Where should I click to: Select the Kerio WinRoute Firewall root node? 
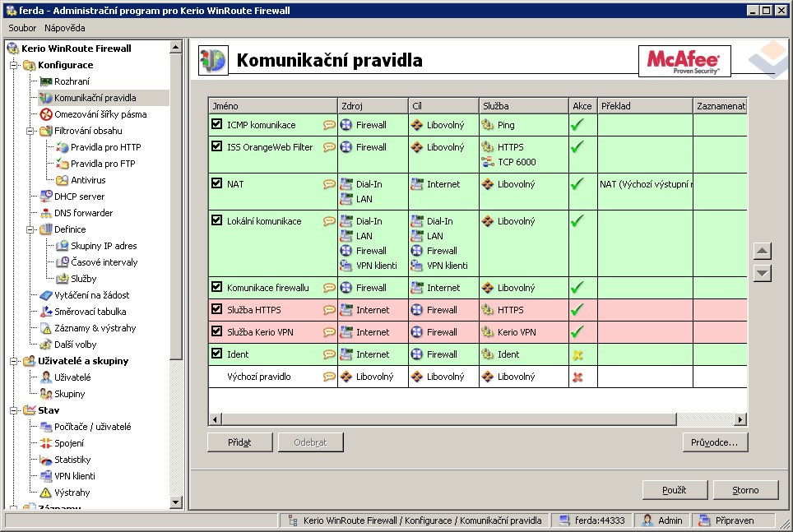click(x=76, y=49)
